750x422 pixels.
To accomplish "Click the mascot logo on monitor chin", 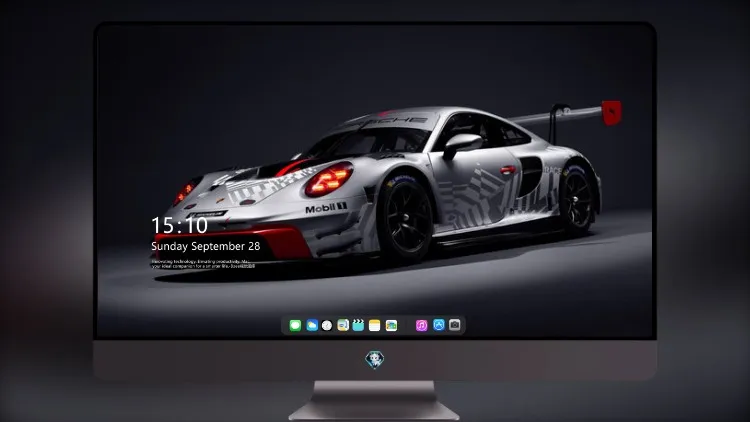I will coord(375,360).
